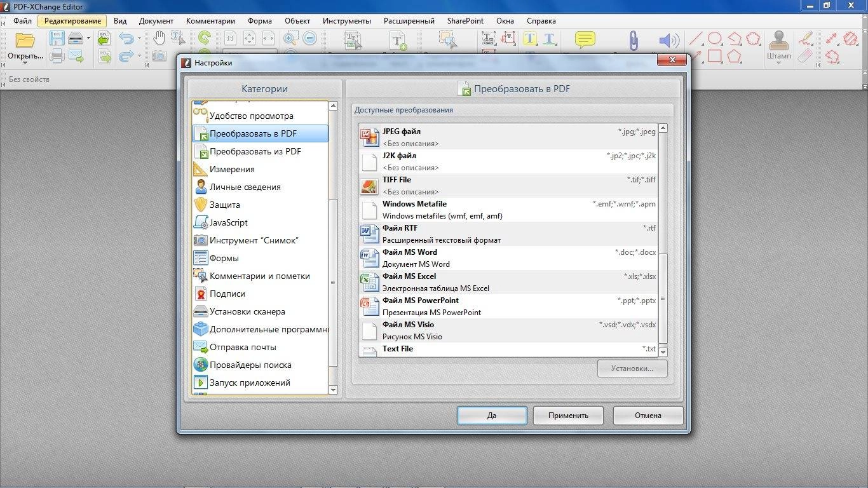This screenshot has width=868, height=488.
Task: Click the email envelope send icon in toolbar
Action: click(x=76, y=56)
